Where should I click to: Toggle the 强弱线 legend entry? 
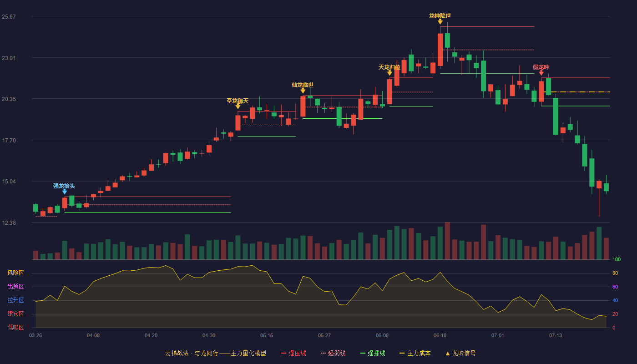click(x=333, y=353)
